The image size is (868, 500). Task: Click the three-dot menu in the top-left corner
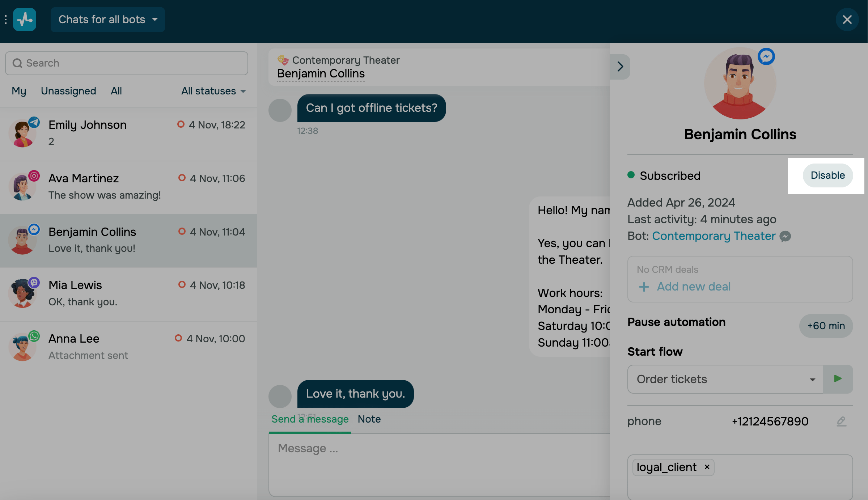coord(6,20)
